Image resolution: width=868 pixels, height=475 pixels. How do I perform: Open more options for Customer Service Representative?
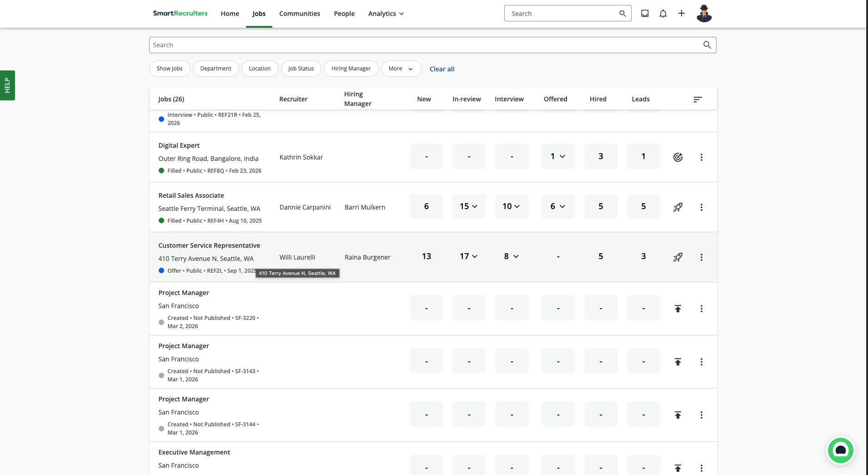[701, 257]
